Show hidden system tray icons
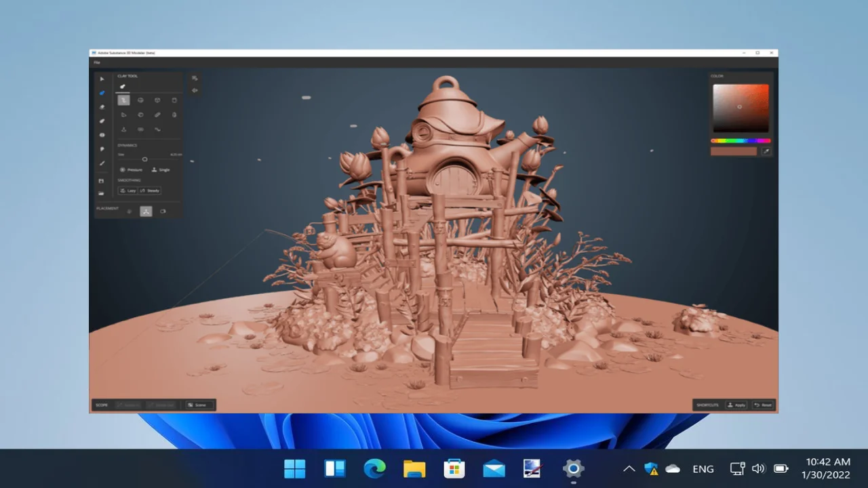This screenshot has height=488, width=868. point(629,468)
